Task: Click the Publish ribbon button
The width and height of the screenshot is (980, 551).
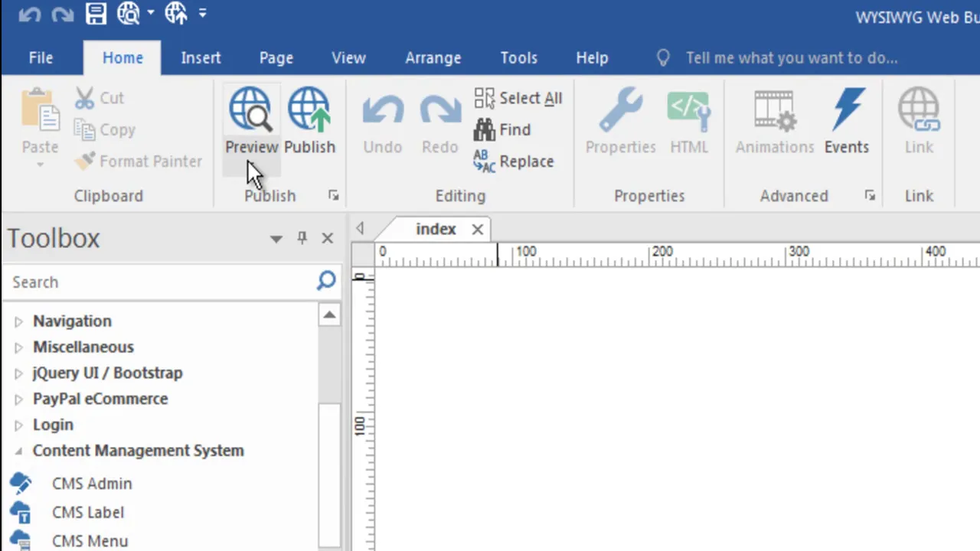Action: point(309,120)
